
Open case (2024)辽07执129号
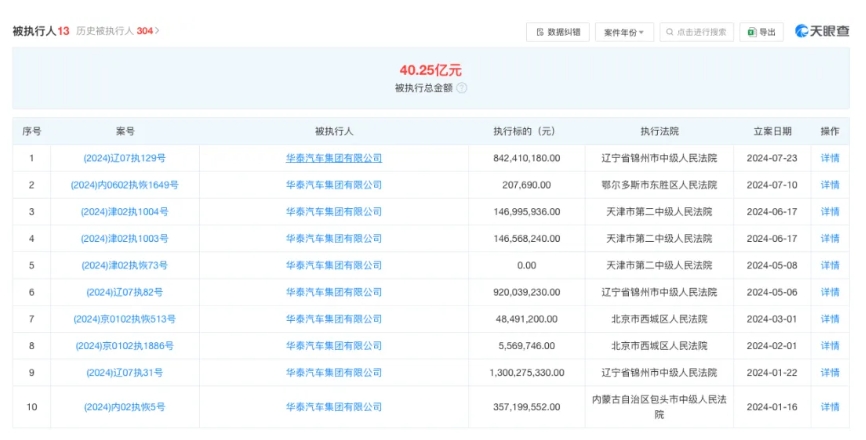tap(124, 158)
